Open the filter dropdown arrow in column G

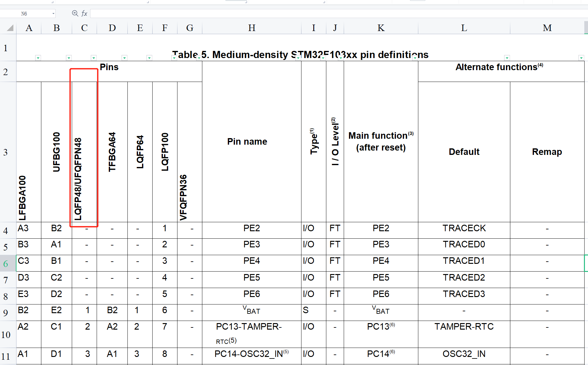click(x=199, y=58)
